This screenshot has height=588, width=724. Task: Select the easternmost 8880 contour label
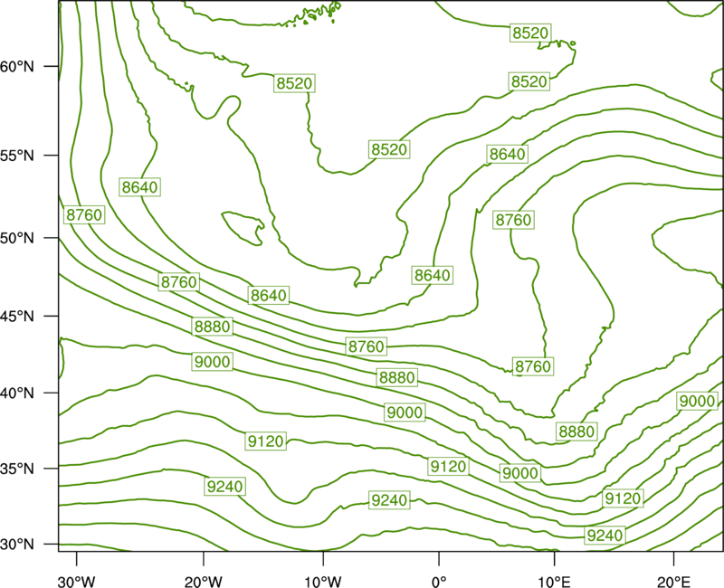click(x=576, y=432)
